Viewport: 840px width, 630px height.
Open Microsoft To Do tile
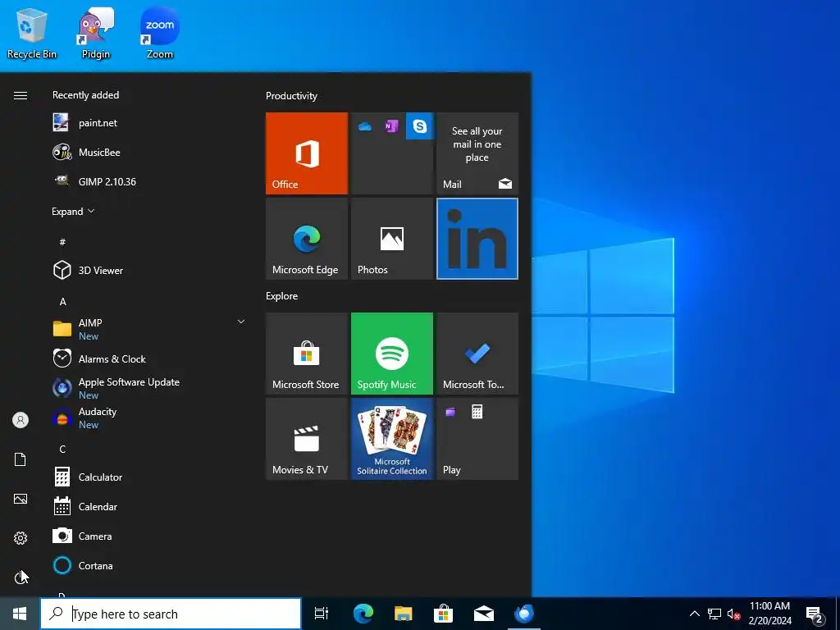477,354
